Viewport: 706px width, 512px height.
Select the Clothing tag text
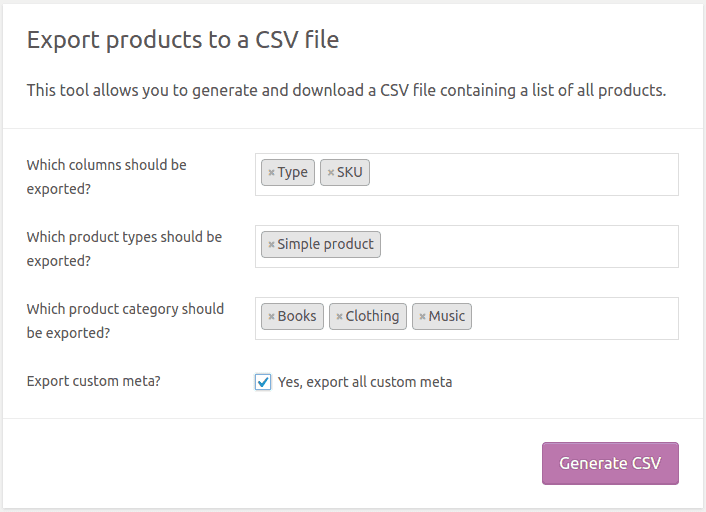[373, 317]
